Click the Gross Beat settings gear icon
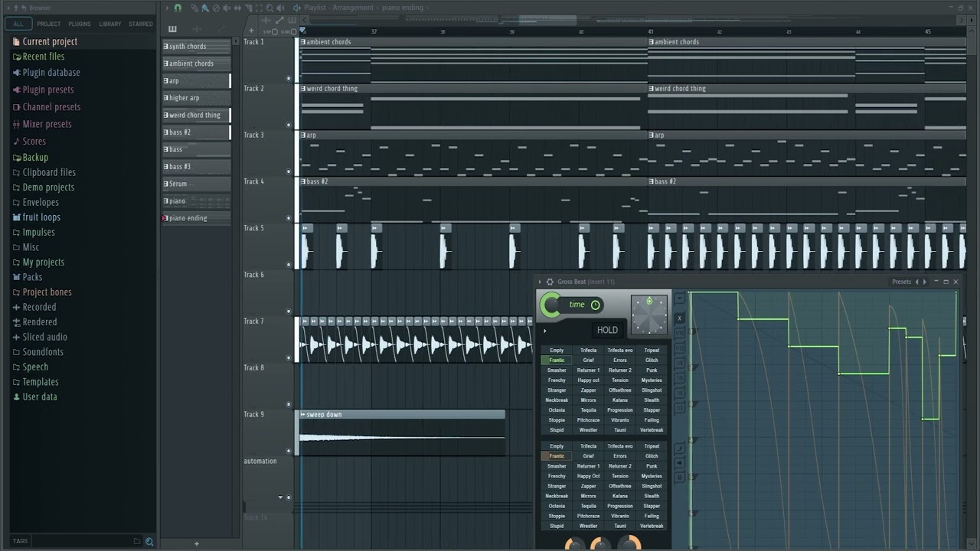 tap(550, 282)
